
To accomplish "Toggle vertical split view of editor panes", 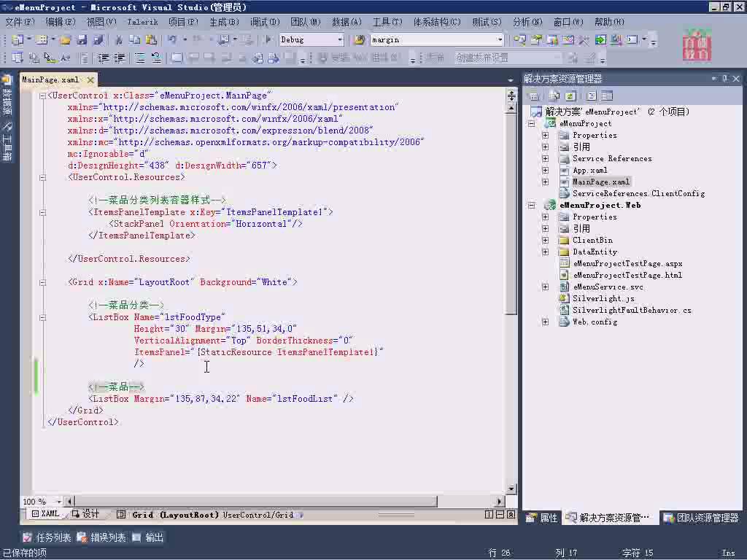I will tap(489, 514).
